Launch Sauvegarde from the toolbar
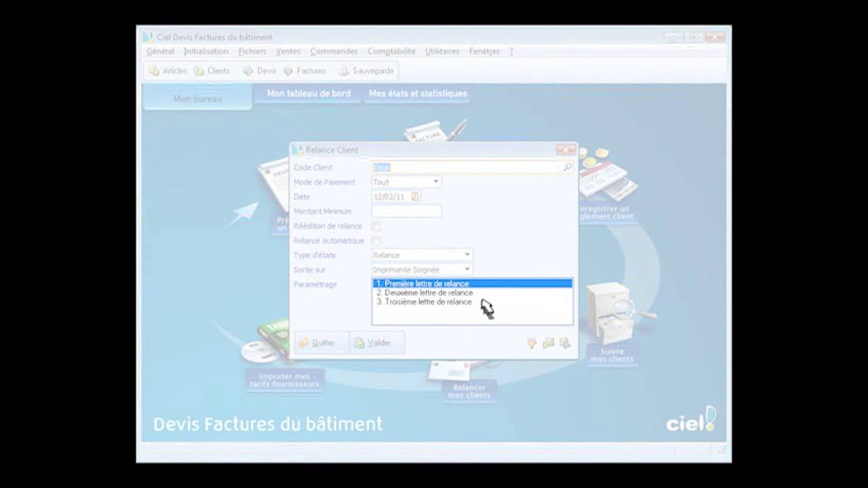The image size is (868, 488). (366, 70)
